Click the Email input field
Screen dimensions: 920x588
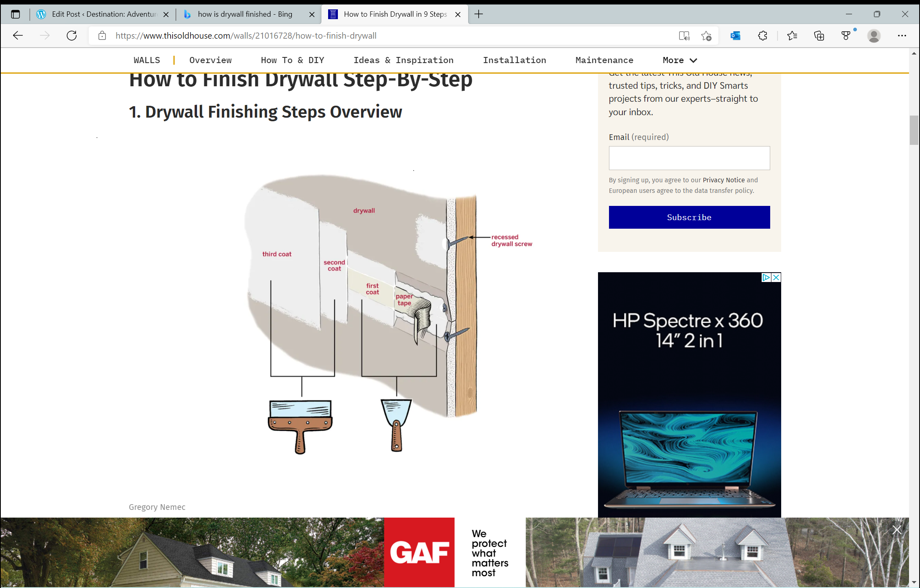coord(689,158)
